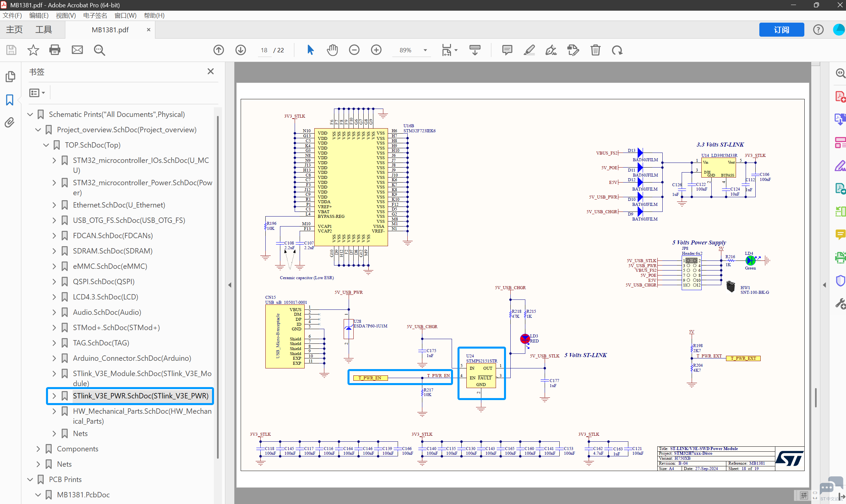This screenshot has width=846, height=504.
Task: Select Arduino_Connector.SchDoc bookmark
Action: tap(132, 358)
